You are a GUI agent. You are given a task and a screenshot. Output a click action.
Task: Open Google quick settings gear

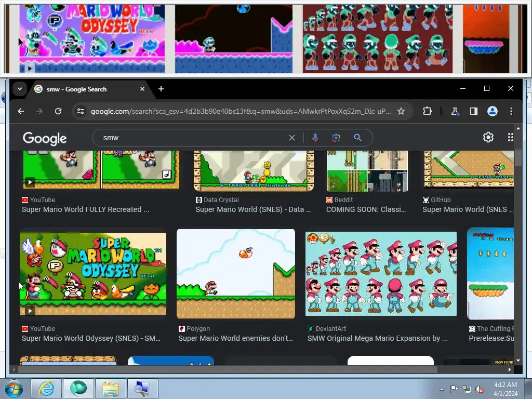(488, 137)
